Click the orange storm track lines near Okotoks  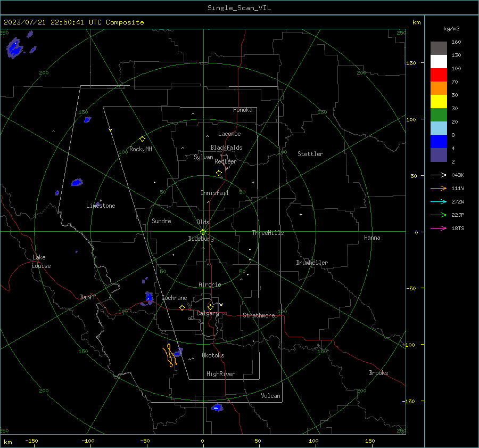coord(170,355)
